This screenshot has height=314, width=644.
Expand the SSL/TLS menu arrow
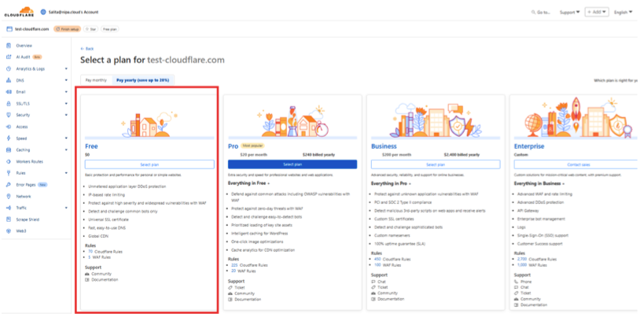(66, 104)
